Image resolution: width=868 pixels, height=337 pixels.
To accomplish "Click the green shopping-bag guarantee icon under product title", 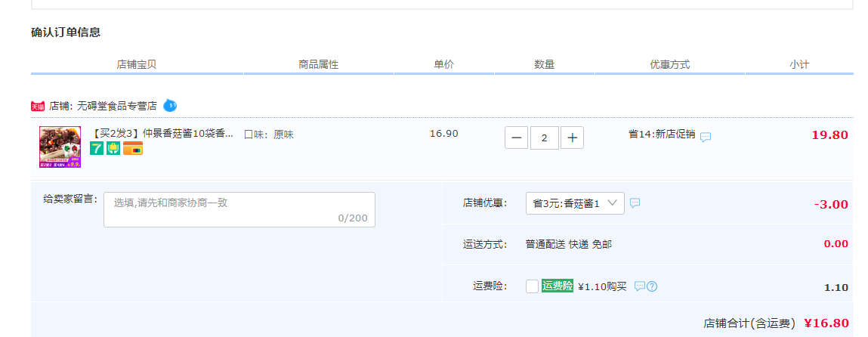I will 113,148.
